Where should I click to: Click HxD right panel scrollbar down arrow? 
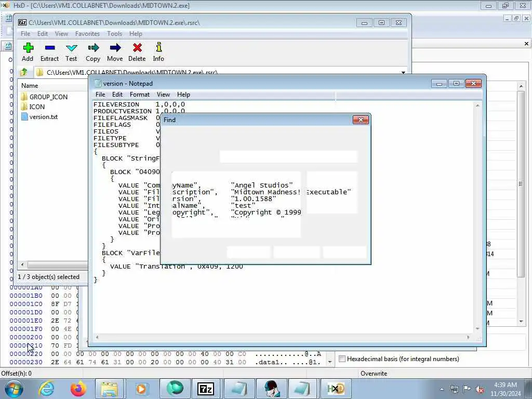click(521, 322)
